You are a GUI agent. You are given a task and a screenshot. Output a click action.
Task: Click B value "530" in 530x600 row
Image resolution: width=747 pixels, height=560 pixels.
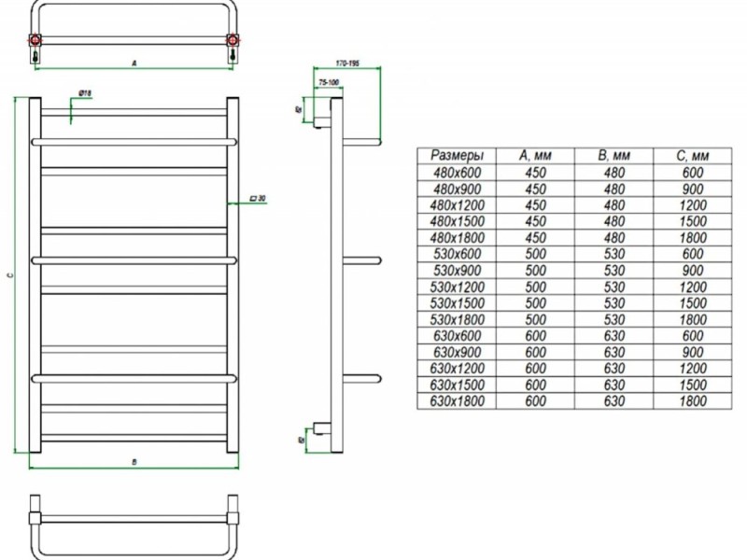coord(613,254)
